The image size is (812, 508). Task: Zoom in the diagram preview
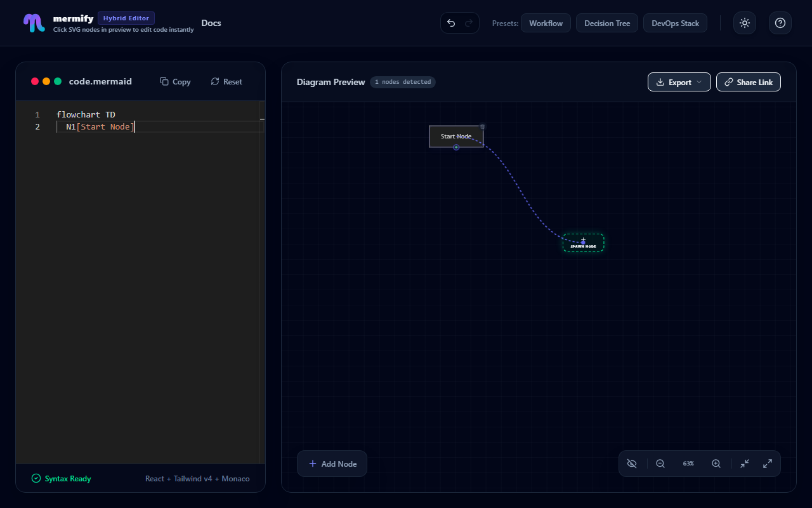716,464
